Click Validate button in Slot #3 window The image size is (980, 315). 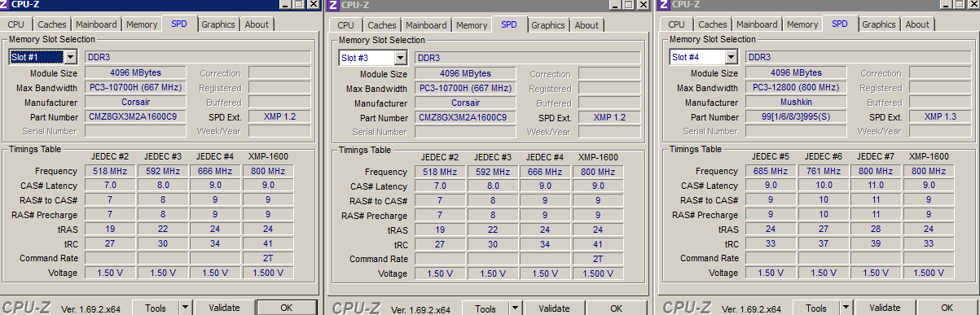(554, 308)
